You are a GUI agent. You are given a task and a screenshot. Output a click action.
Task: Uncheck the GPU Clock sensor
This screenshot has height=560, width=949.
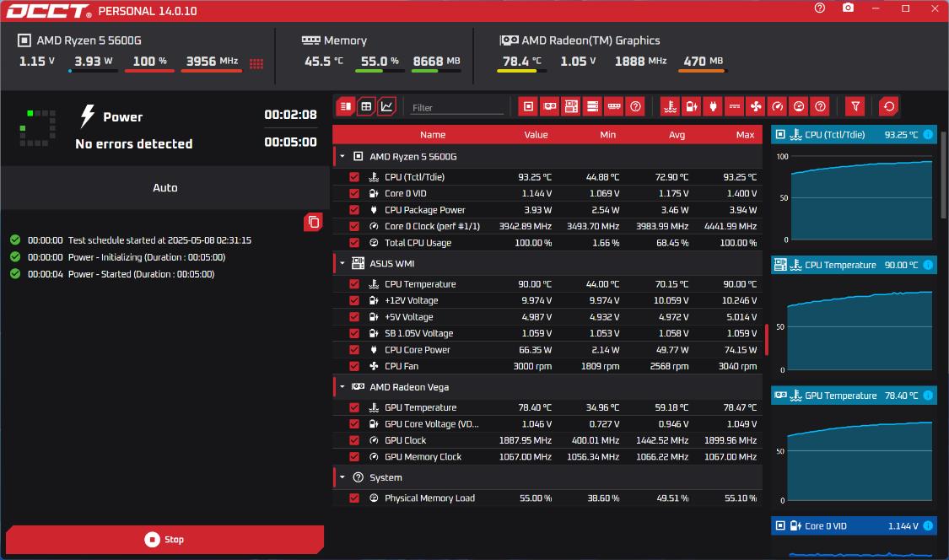coord(354,440)
